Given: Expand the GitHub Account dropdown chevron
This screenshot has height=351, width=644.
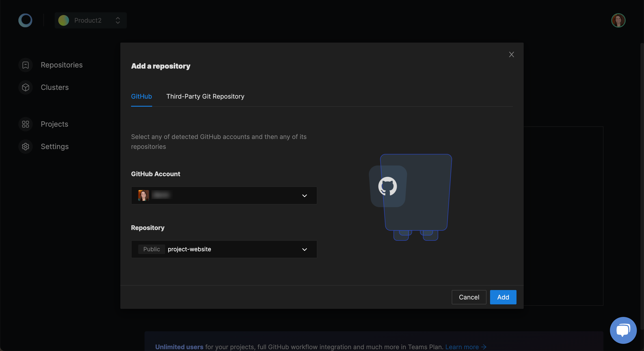Looking at the screenshot, I should (304, 195).
